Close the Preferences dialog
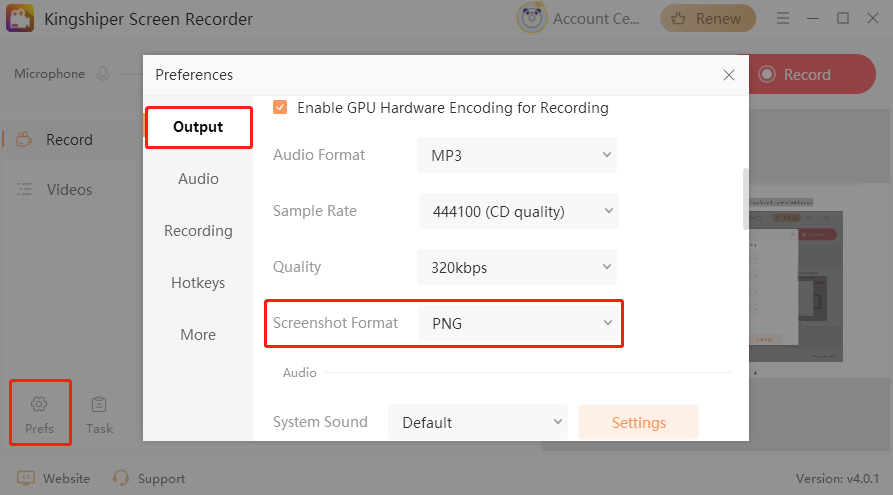The height and width of the screenshot is (495, 893). 728,75
